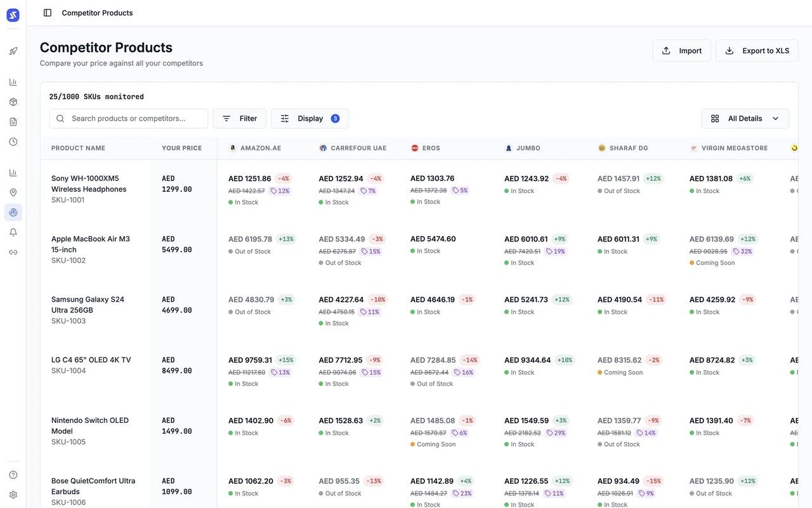Open the location pin icon in the sidebar
Screen dimensions: 812x508
(13, 192)
